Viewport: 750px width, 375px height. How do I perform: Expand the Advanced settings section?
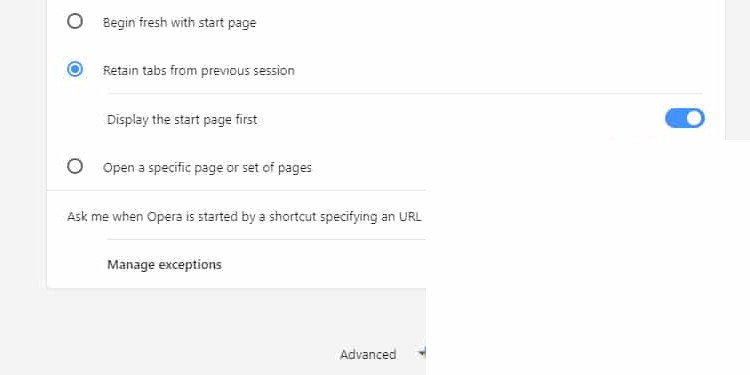click(x=368, y=354)
